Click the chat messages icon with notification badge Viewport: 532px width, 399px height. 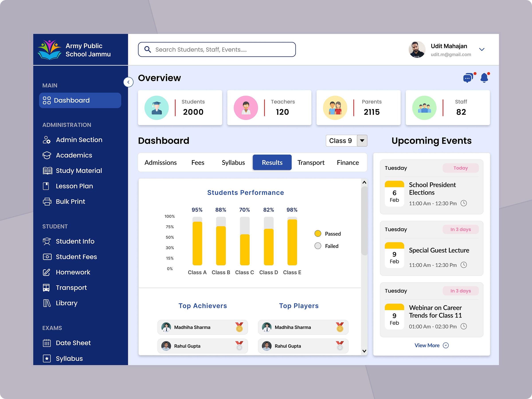pyautogui.click(x=468, y=78)
